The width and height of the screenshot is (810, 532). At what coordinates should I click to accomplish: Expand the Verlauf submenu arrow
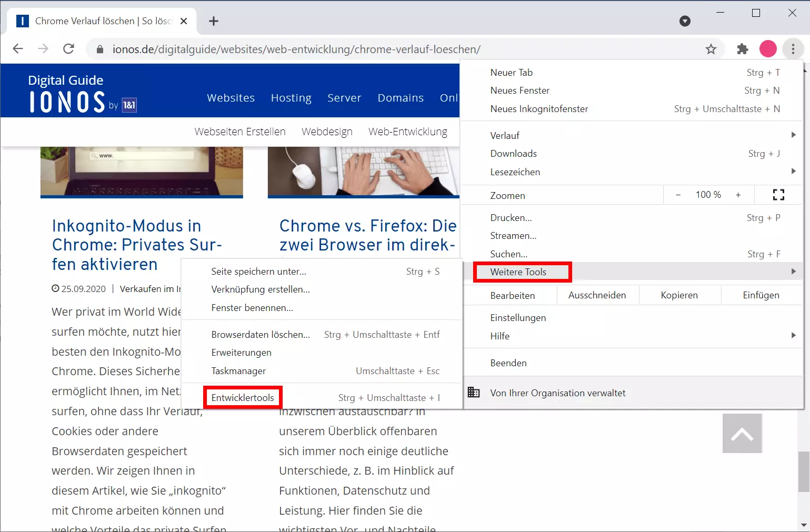click(793, 135)
